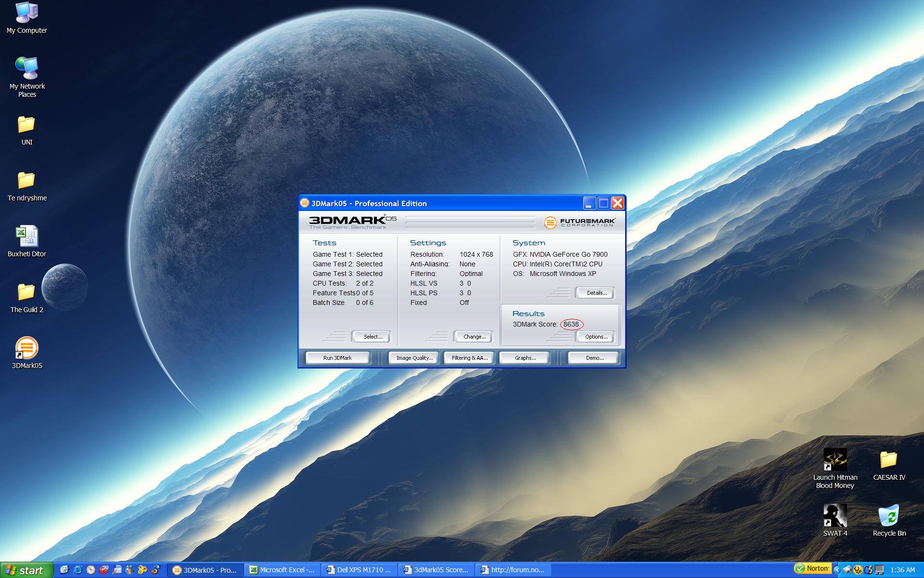Launch MSN Messenger from quick launch
This screenshot has width=924, height=578.
coord(129,570)
